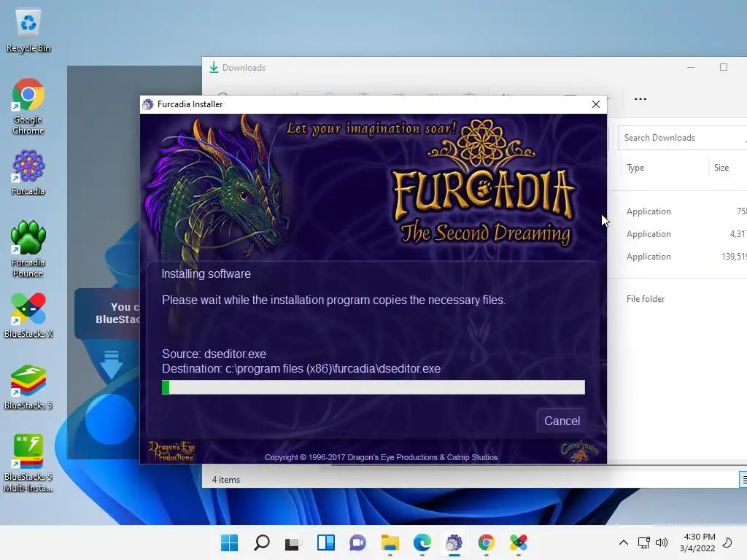Open network status in system tray
The height and width of the screenshot is (560, 747).
(643, 542)
